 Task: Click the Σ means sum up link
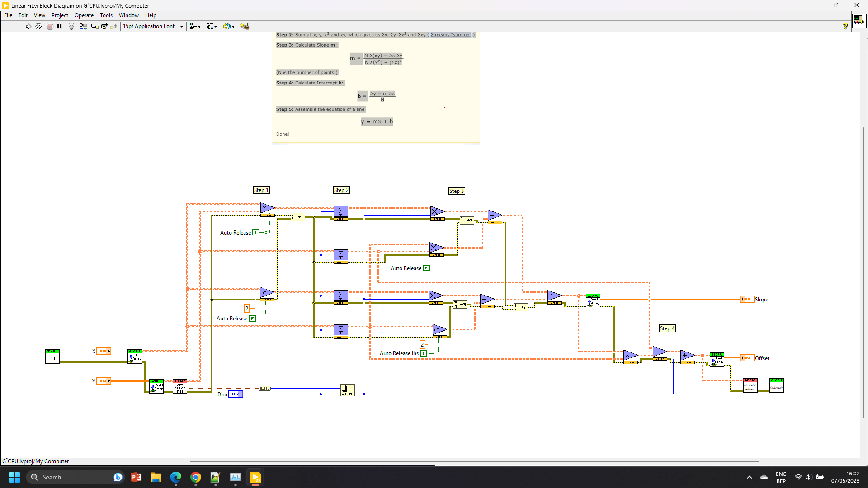point(451,35)
